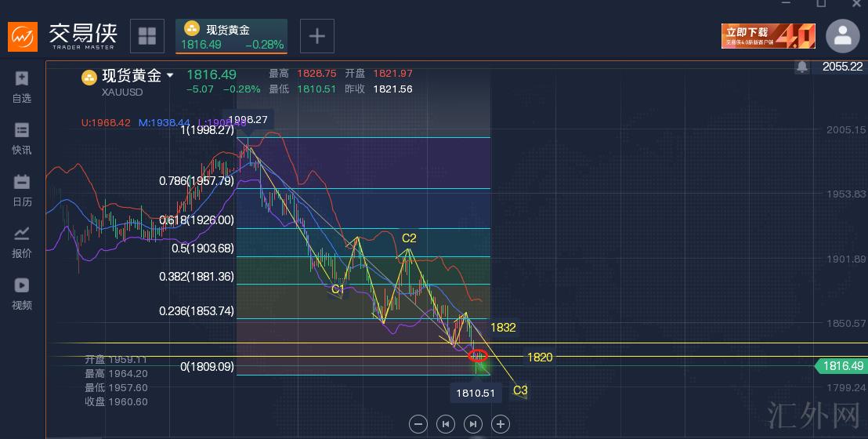
Task: Open the 日历 calendar sidebar icon
Action: [22, 190]
